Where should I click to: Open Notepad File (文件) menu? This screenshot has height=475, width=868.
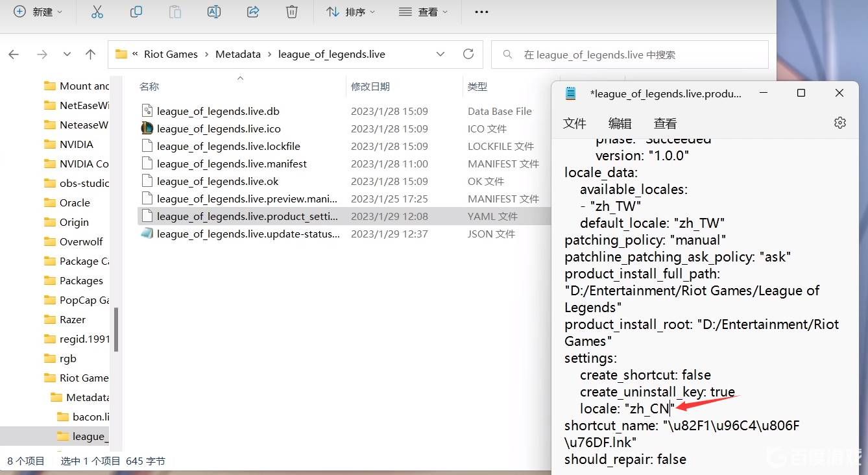tap(574, 123)
